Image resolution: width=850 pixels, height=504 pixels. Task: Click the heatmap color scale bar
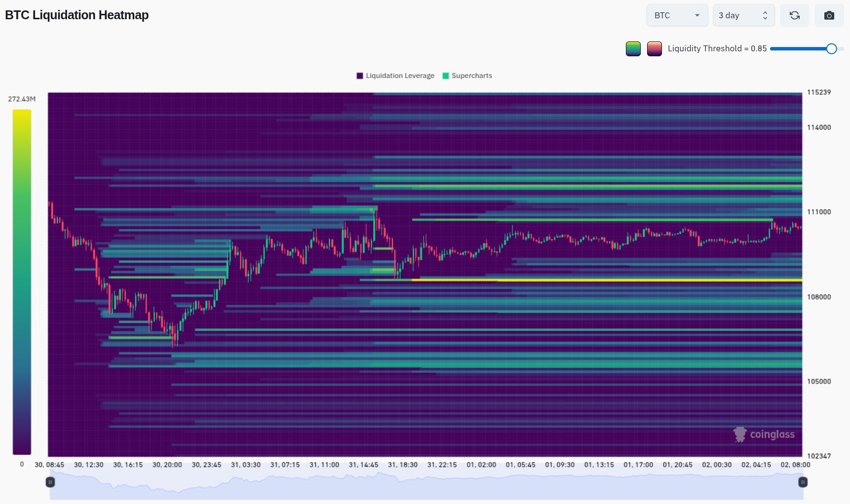tap(22, 282)
